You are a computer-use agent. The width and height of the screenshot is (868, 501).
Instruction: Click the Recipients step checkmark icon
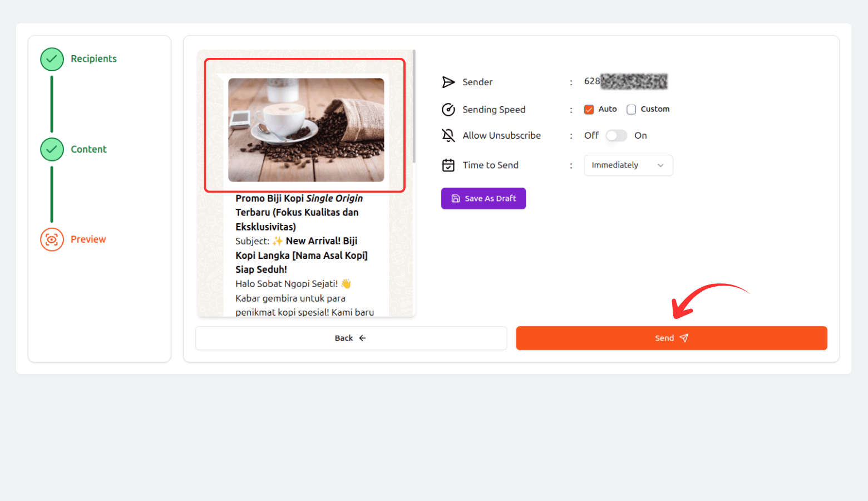tap(52, 59)
